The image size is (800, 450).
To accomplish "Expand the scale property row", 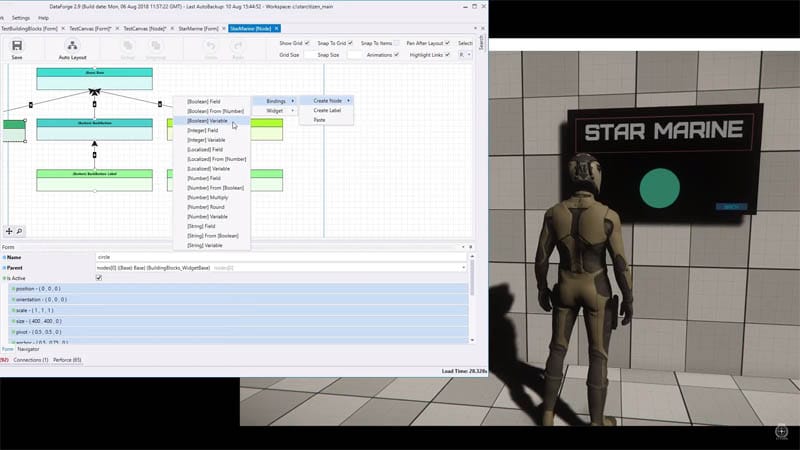I will coord(239,310).
